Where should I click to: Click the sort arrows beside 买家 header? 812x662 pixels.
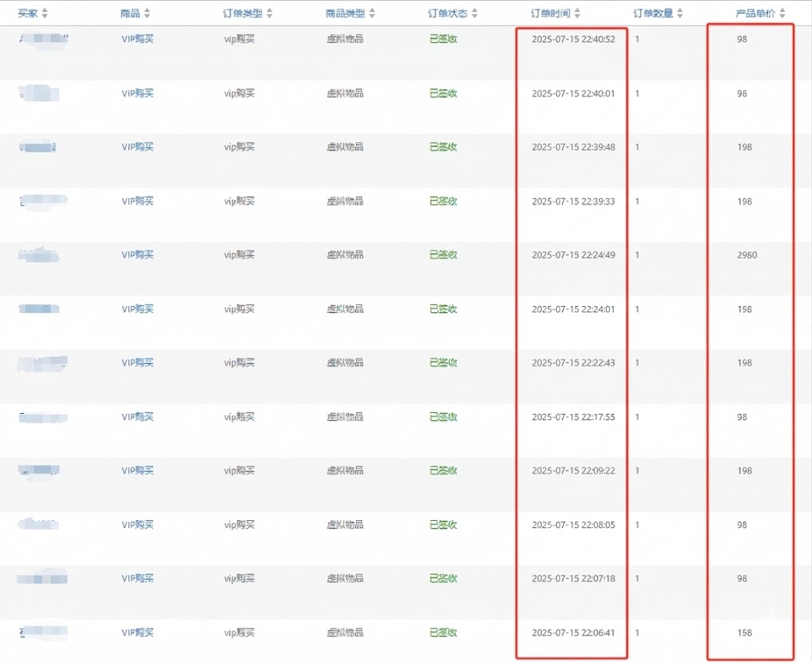pos(44,13)
